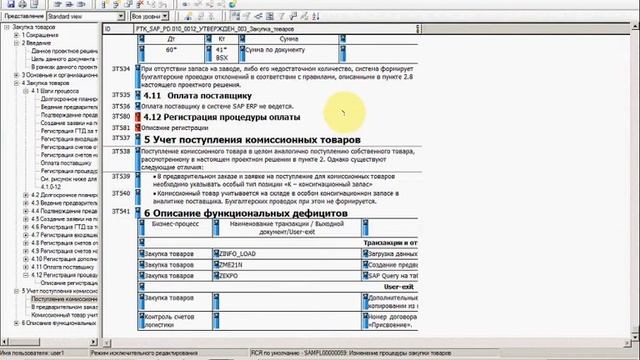This screenshot has width=640, height=360.
Task: Click left arrow of tree panel scrollbar
Action: pos(4,342)
